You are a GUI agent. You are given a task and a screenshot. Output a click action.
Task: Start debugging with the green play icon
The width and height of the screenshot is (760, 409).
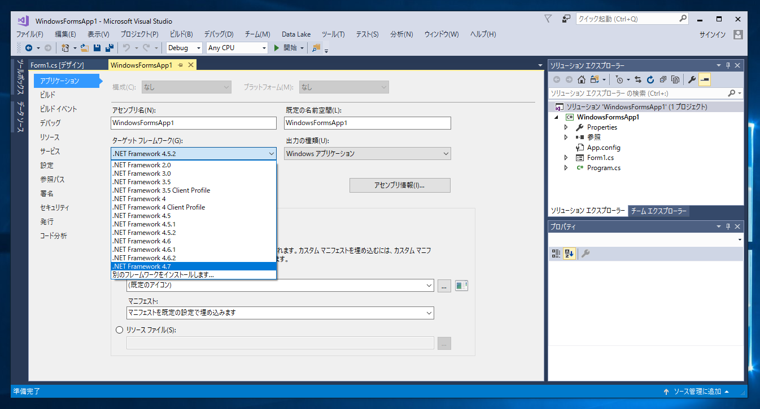pos(276,48)
